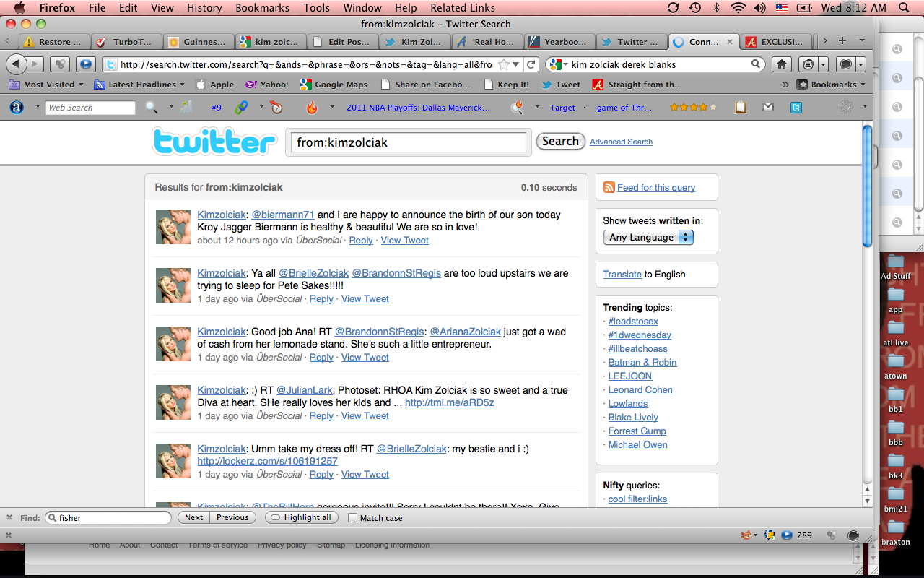This screenshot has height=578, width=924.
Task: Click the Twitter logo
Action: click(214, 142)
